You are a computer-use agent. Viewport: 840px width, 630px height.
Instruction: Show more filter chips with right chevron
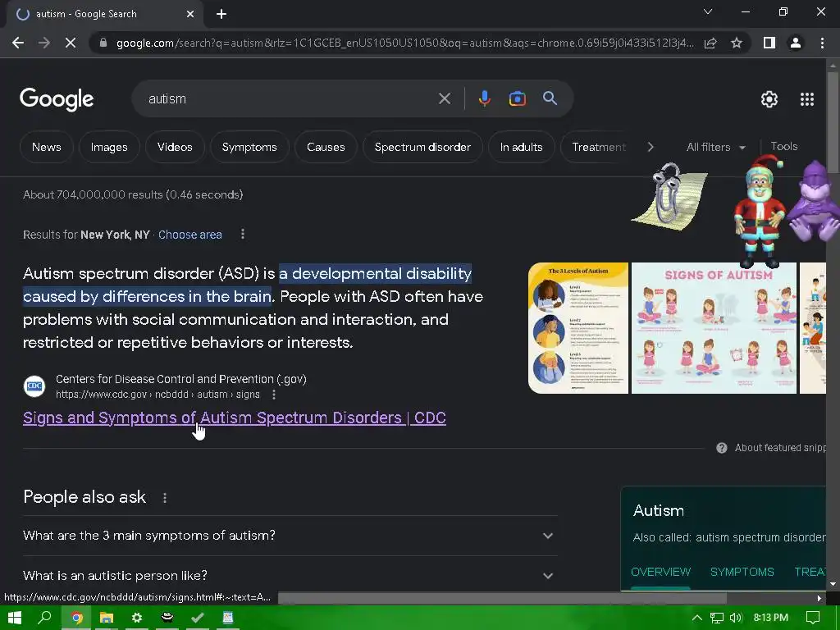click(x=651, y=147)
